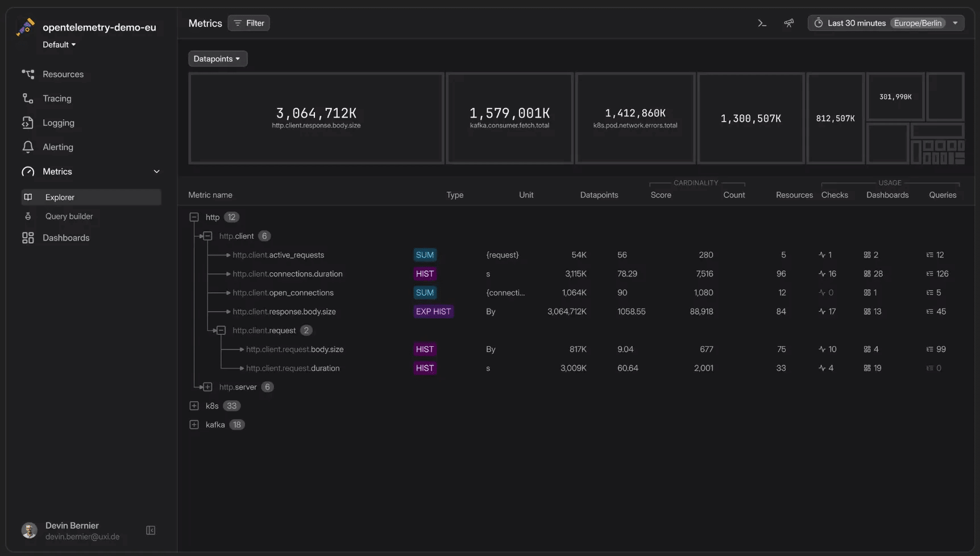Click the Metrics gauge icon
Screen dimensions: 980x556
pos(27,171)
